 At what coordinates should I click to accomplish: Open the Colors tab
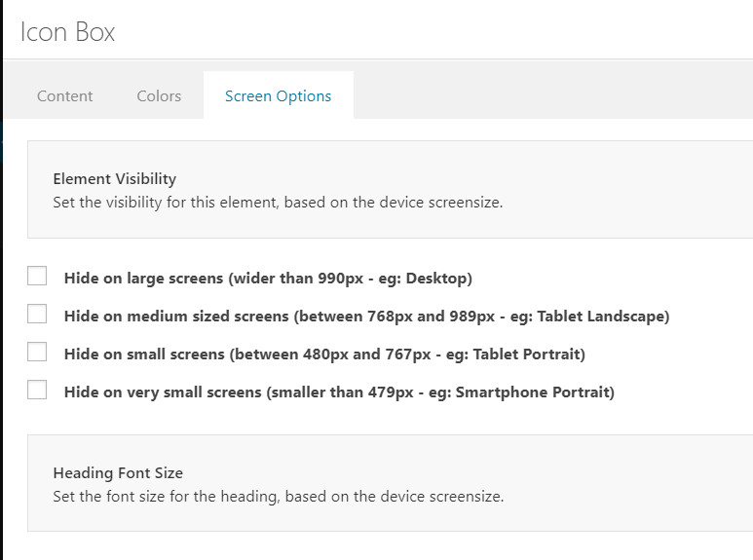click(x=159, y=95)
